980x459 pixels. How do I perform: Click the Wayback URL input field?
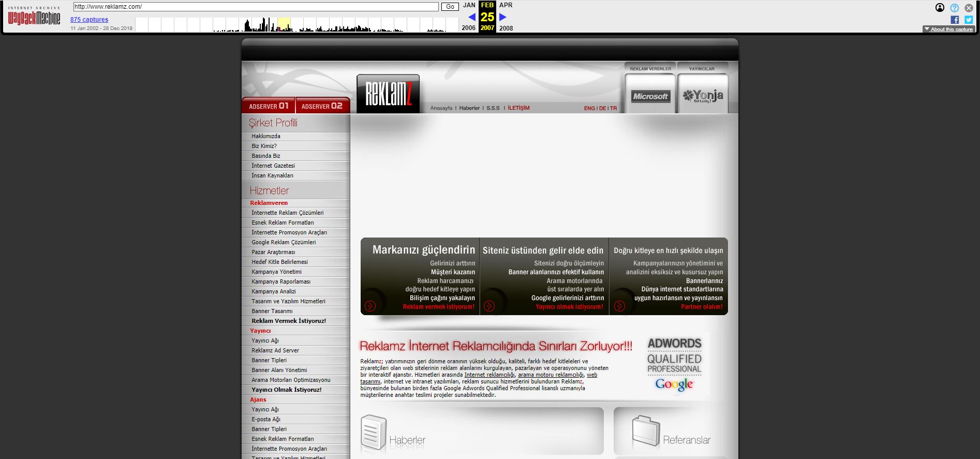click(x=256, y=7)
